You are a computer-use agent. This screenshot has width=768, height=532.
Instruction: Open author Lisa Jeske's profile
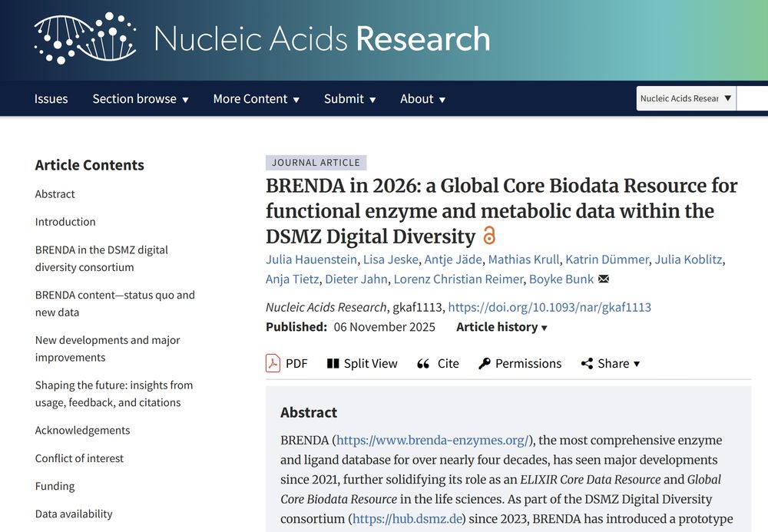[391, 259]
